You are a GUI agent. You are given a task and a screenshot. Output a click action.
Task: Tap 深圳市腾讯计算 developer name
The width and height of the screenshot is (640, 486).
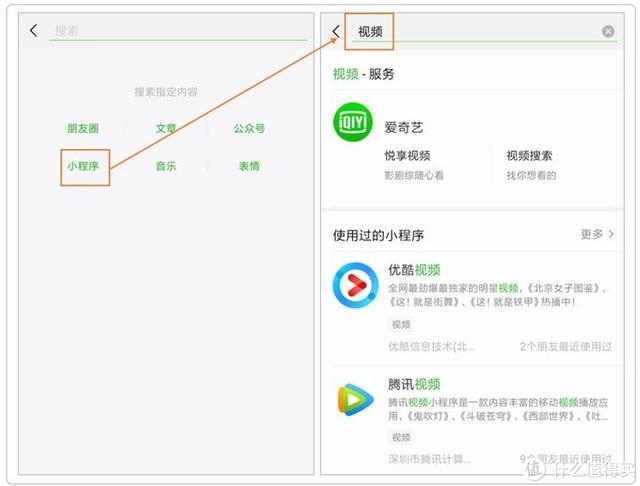tap(429, 459)
